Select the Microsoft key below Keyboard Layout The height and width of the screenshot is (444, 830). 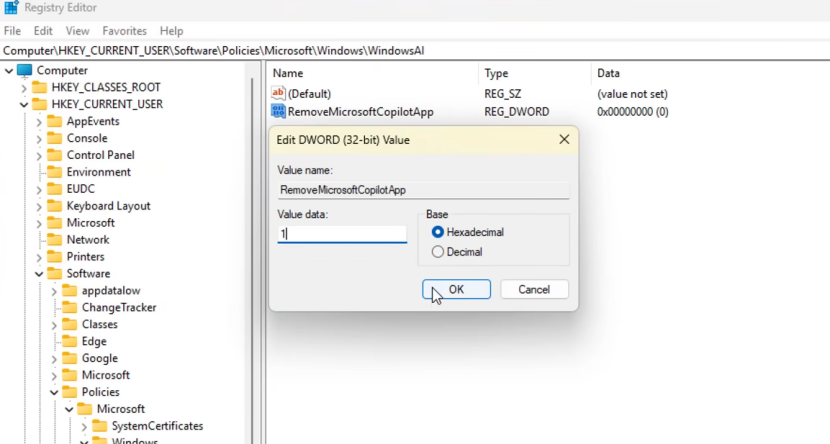click(91, 223)
